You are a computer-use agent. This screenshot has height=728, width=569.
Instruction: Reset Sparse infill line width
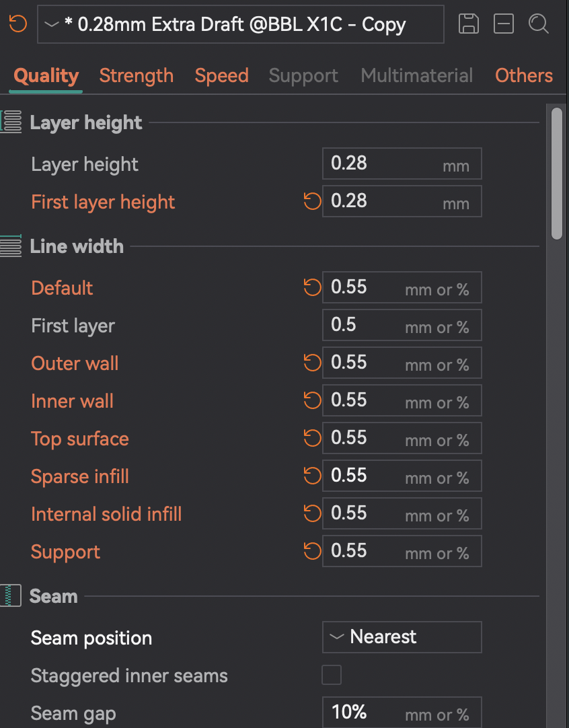(312, 476)
